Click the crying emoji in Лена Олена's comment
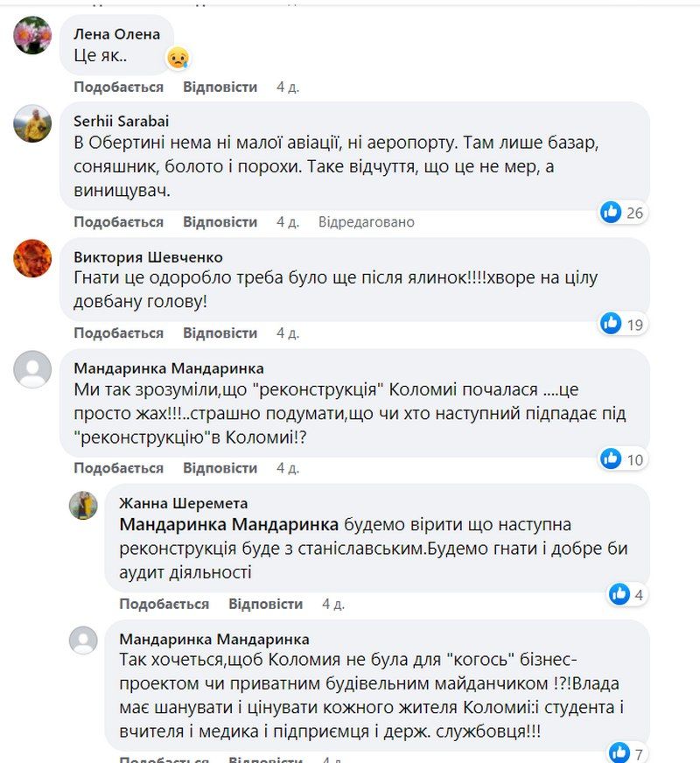Image resolution: width=700 pixels, height=763 pixels. (x=178, y=58)
